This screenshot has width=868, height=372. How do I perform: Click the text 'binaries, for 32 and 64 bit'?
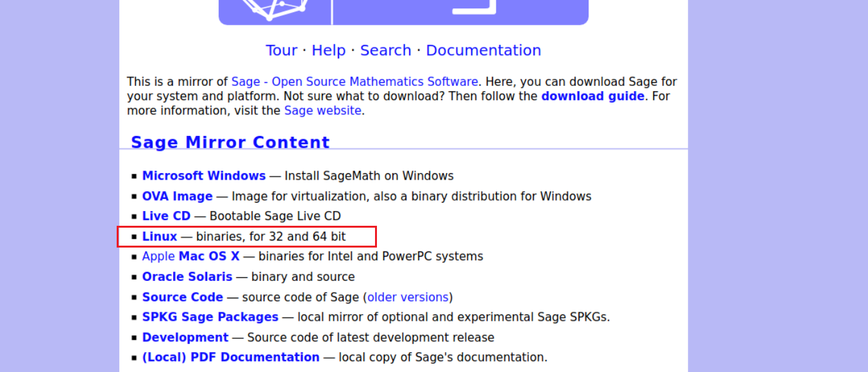(x=271, y=237)
